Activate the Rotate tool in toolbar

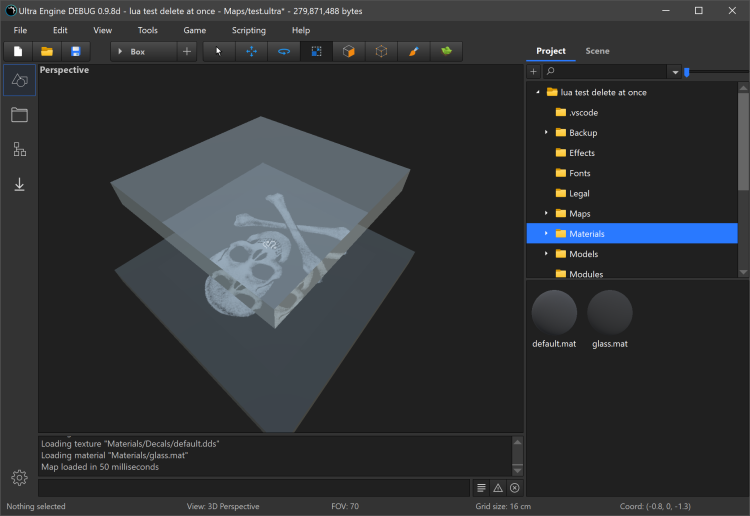pos(284,51)
